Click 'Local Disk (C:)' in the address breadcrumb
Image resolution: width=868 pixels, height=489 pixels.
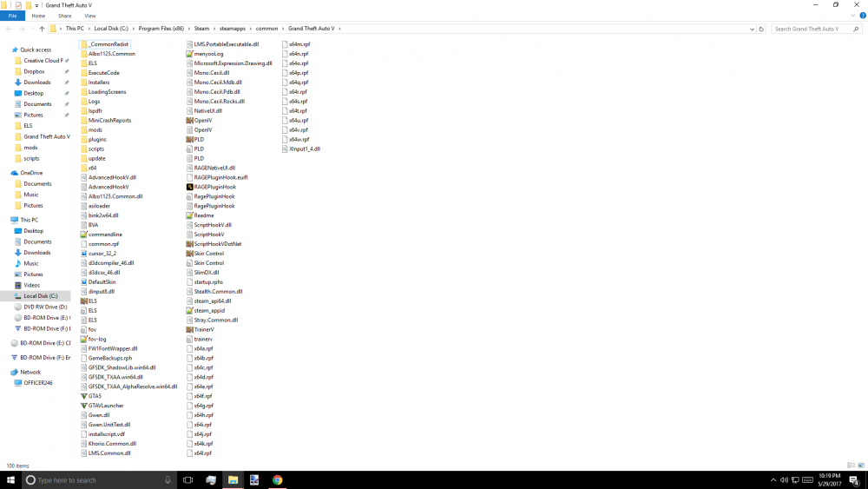point(111,29)
